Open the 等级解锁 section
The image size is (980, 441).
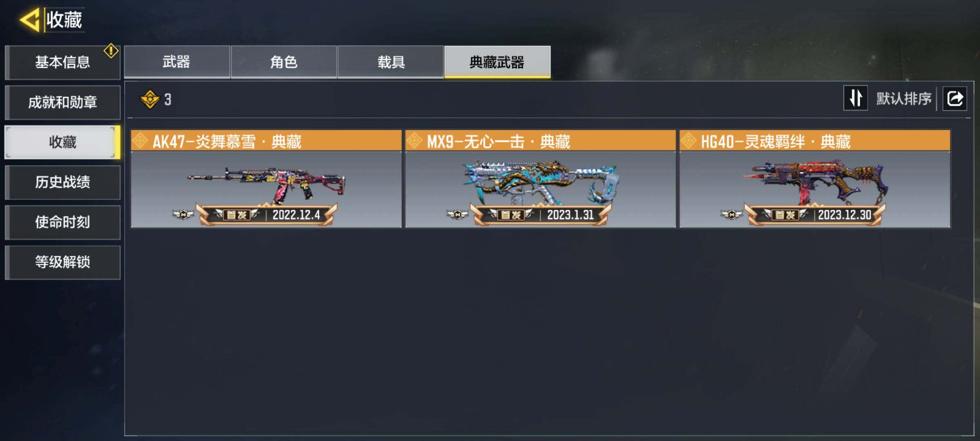(62, 262)
